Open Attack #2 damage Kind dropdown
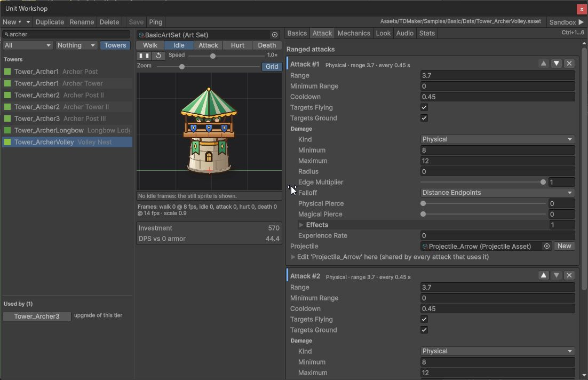588x380 pixels. coord(498,351)
